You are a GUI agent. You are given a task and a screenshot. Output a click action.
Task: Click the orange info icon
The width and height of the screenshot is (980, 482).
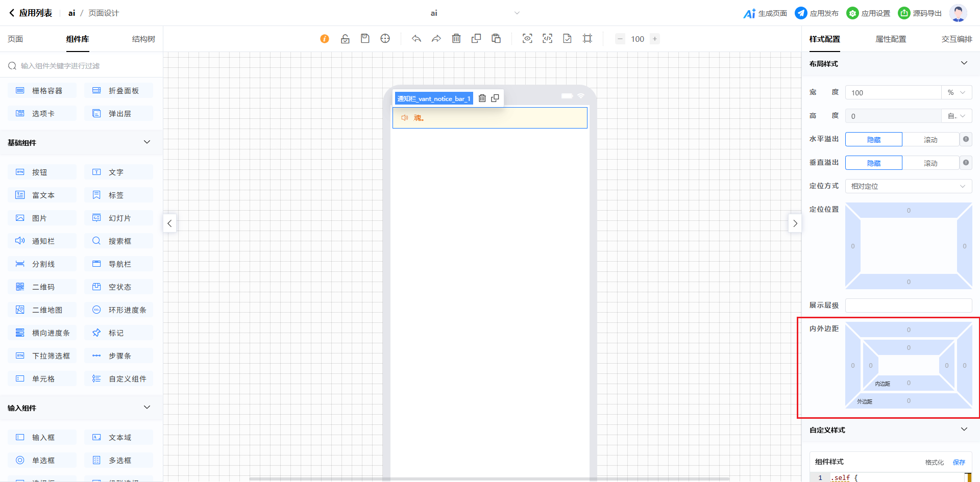coord(325,39)
